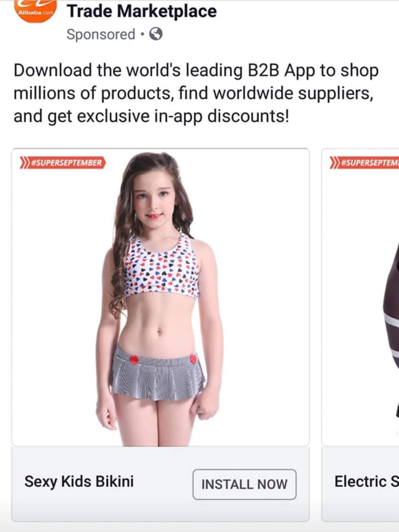Click the INSTALL NOW button
This screenshot has height=532, width=399.
[x=244, y=484]
